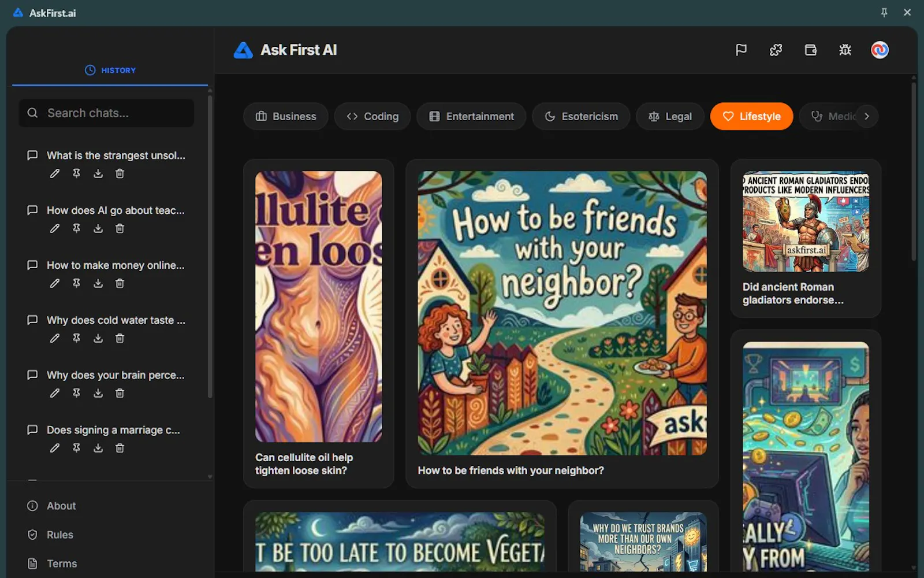This screenshot has width=924, height=578.
Task: Pin the 'How does AI go about teac...' chat
Action: pyautogui.click(x=76, y=228)
